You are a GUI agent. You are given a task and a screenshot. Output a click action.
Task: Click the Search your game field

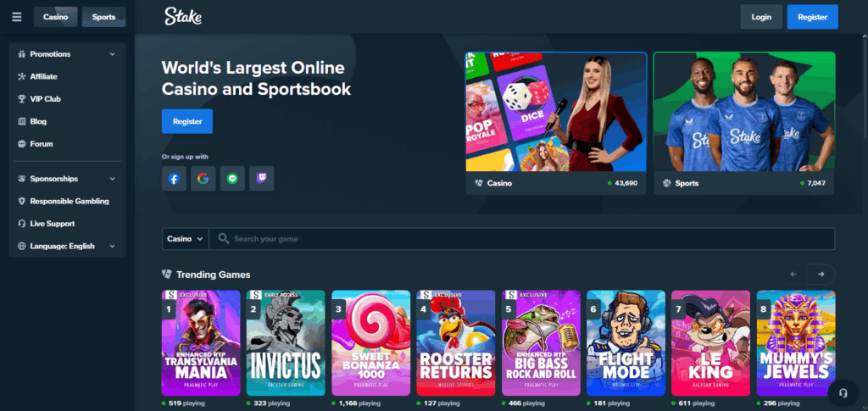click(522, 239)
